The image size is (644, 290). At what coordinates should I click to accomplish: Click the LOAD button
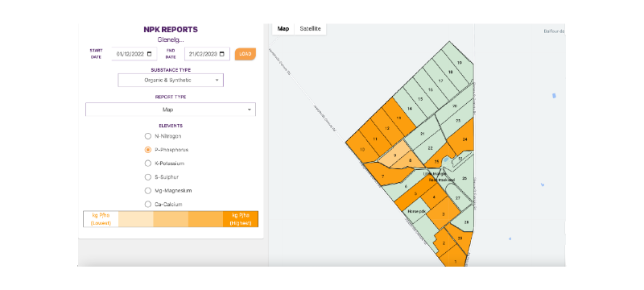tap(246, 54)
